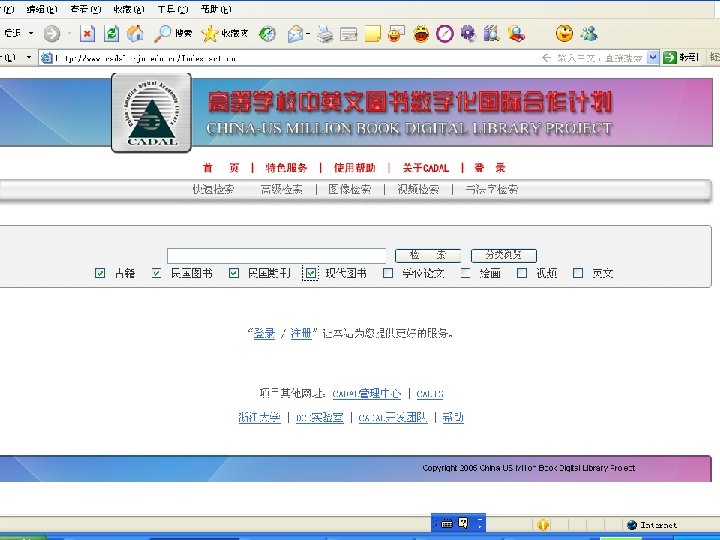720x540 pixels.
Task: Click the Internet zone globe in status bar
Action: (632, 525)
